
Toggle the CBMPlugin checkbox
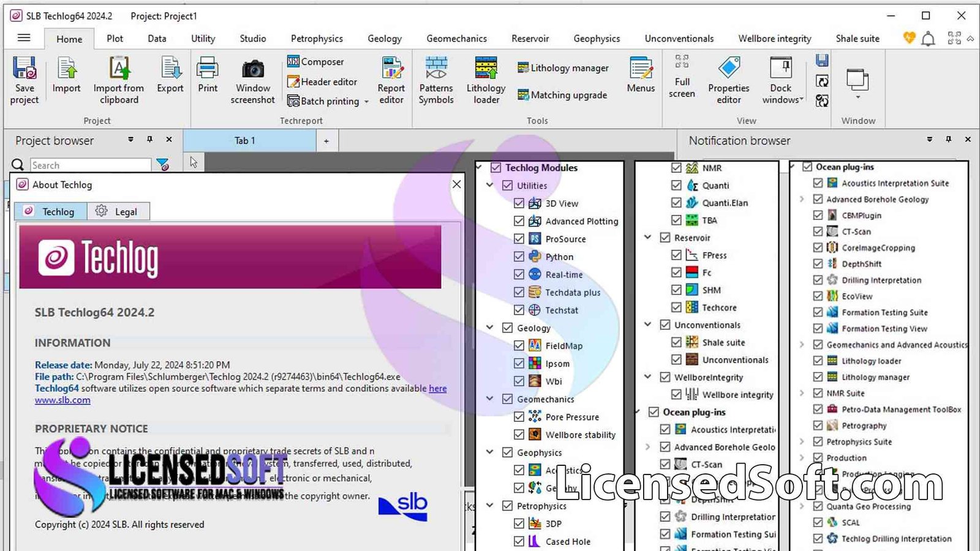818,215
